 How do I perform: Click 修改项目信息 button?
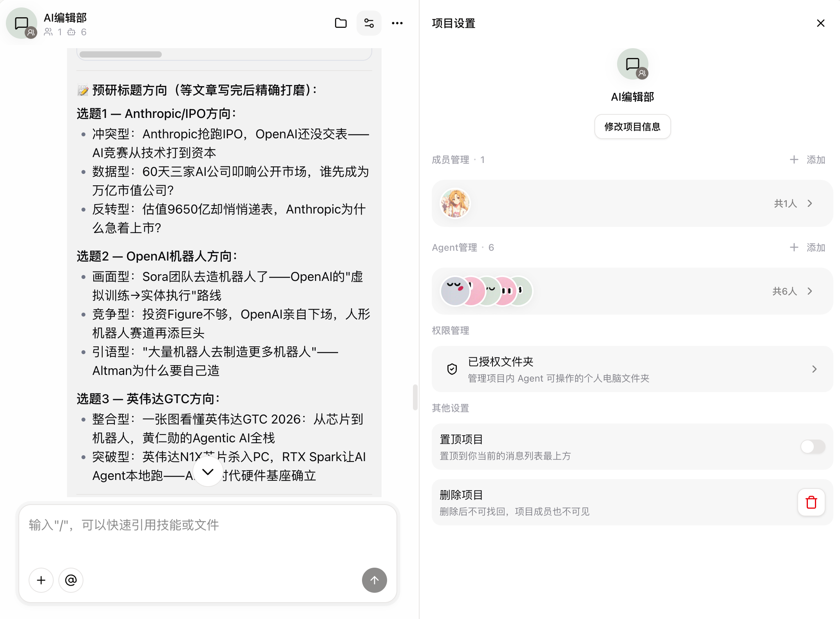click(x=632, y=127)
